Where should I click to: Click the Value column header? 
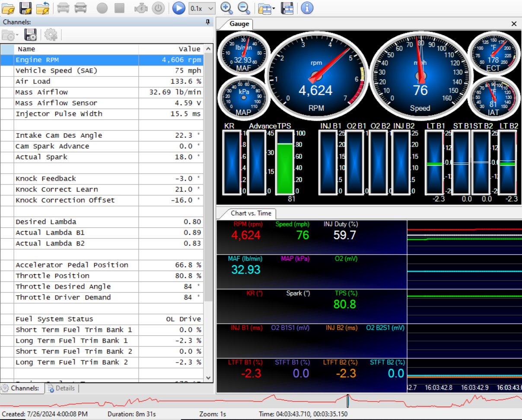171,49
